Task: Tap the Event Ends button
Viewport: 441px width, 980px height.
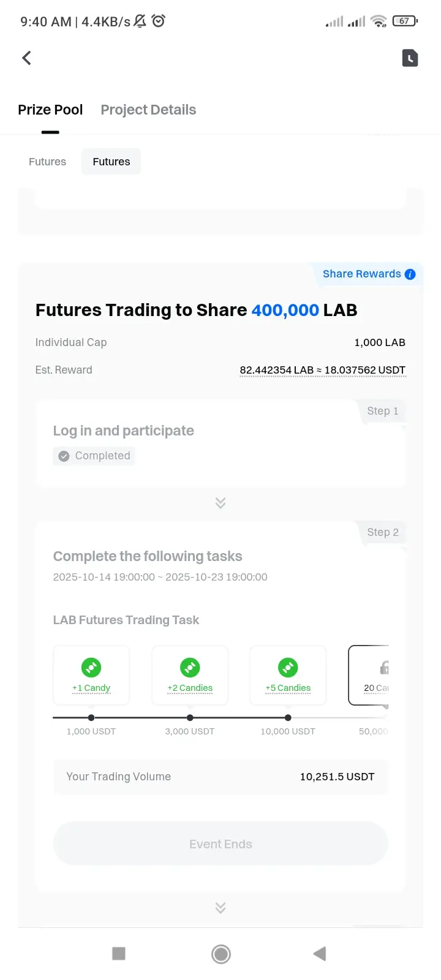Action: (221, 844)
